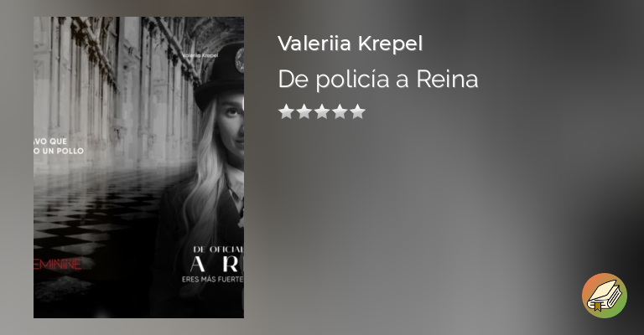Image resolution: width=644 pixels, height=335 pixels.
Task: Open the De policía a Reina title
Action: point(378,79)
